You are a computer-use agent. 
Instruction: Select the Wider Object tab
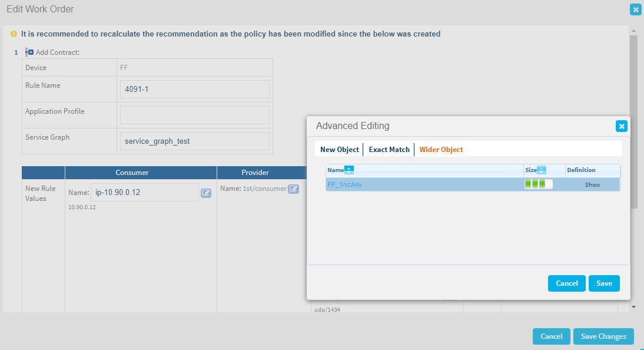(x=441, y=150)
